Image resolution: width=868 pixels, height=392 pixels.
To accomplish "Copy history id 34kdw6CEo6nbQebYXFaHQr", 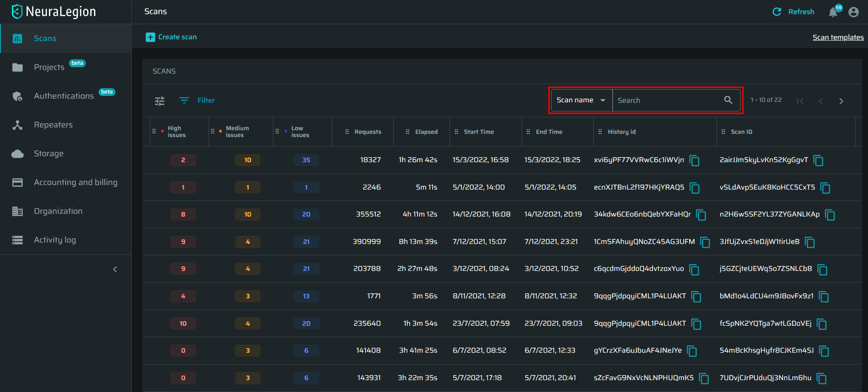I will [x=701, y=215].
